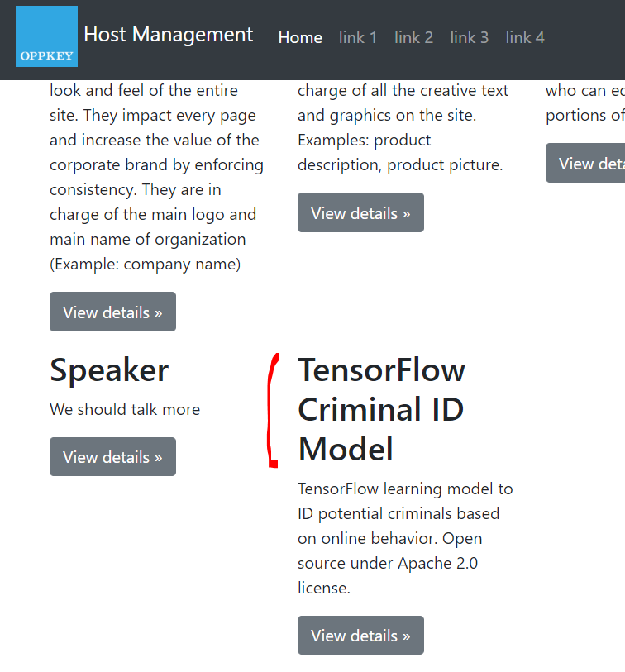Click the TensorFlow Criminal ID Model heading
Image resolution: width=625 pixels, height=672 pixels.
(381, 410)
